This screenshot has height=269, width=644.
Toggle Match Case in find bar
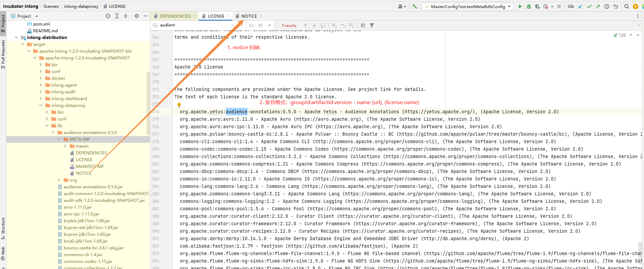pyautogui.click(x=252, y=25)
